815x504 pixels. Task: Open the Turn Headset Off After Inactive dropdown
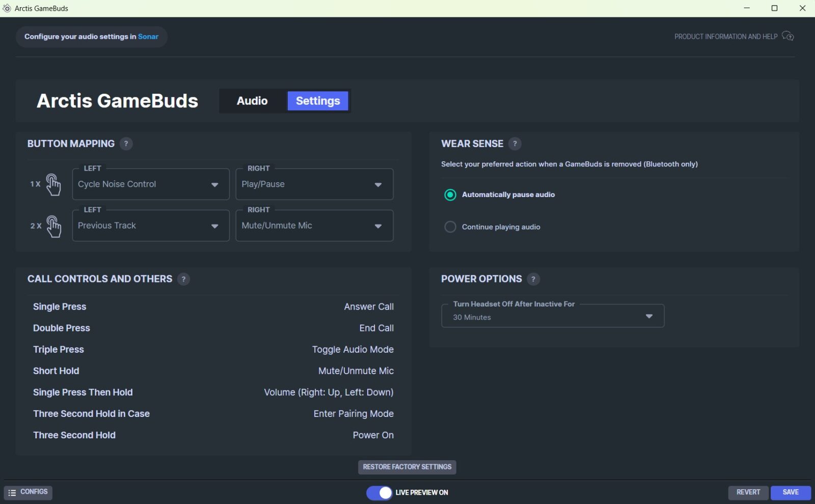click(552, 317)
